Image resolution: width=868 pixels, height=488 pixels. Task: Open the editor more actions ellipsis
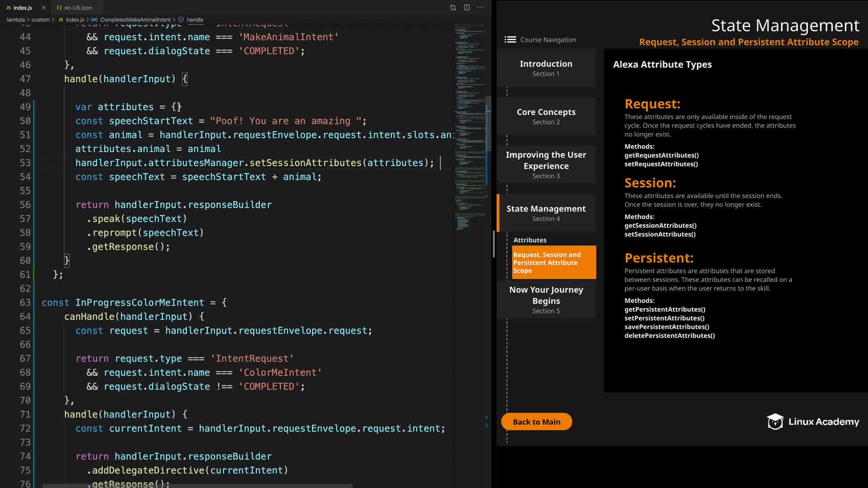pyautogui.click(x=480, y=7)
